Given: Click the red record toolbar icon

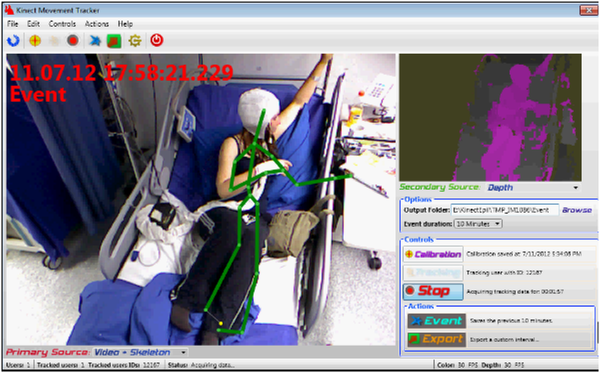Looking at the screenshot, I should 73,40.
